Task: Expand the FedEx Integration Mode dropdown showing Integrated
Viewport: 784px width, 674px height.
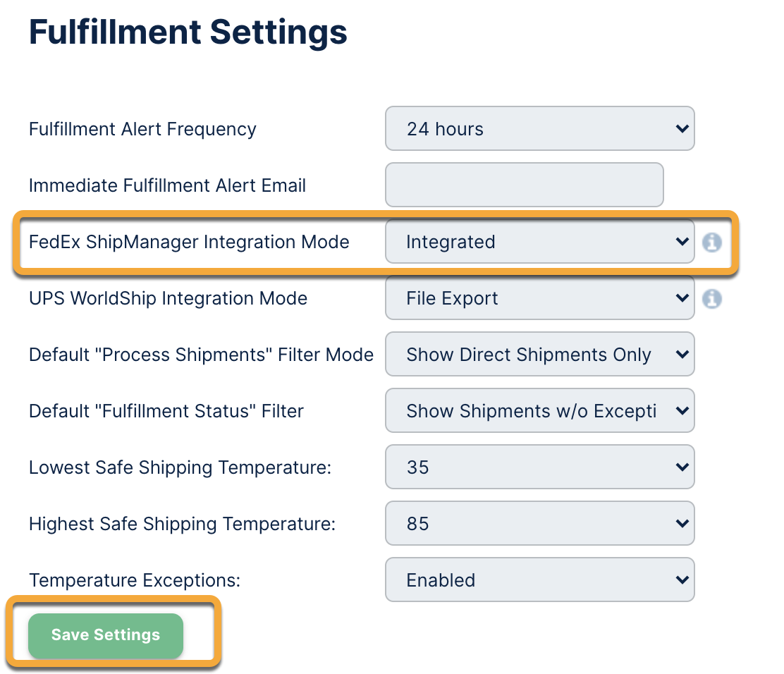Action: (539, 242)
